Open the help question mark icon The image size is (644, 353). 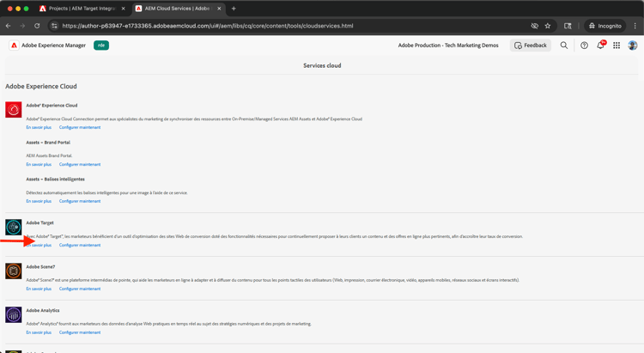584,46
